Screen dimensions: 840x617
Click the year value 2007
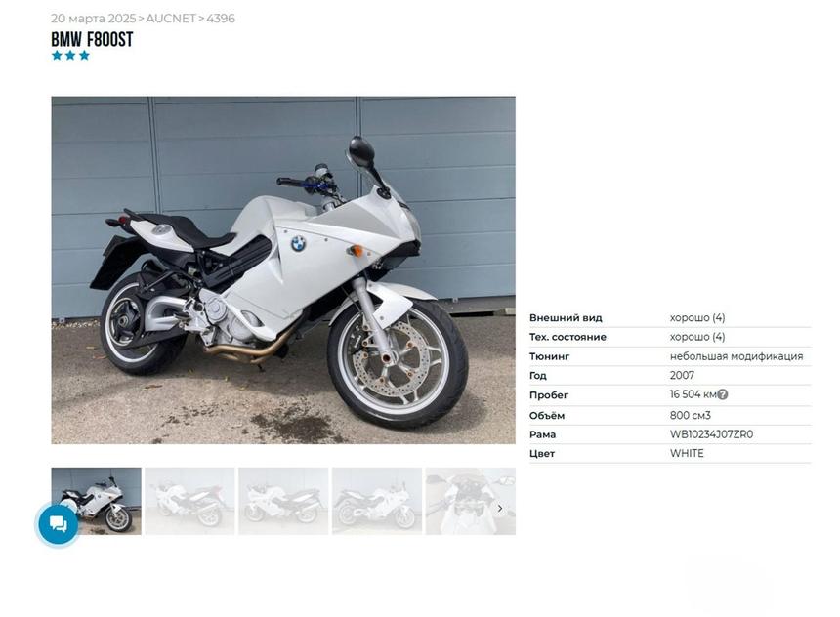click(x=682, y=376)
